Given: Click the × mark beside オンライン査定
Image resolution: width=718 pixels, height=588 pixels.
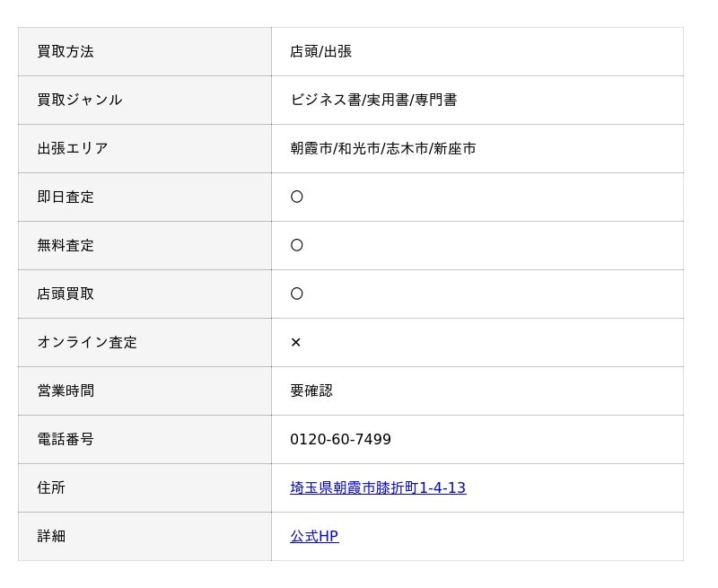Looking at the screenshot, I should (x=296, y=342).
